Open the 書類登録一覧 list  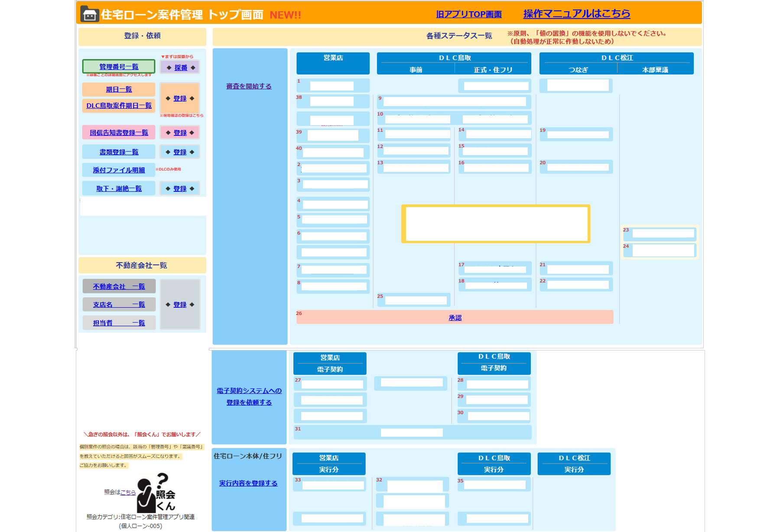point(119,152)
